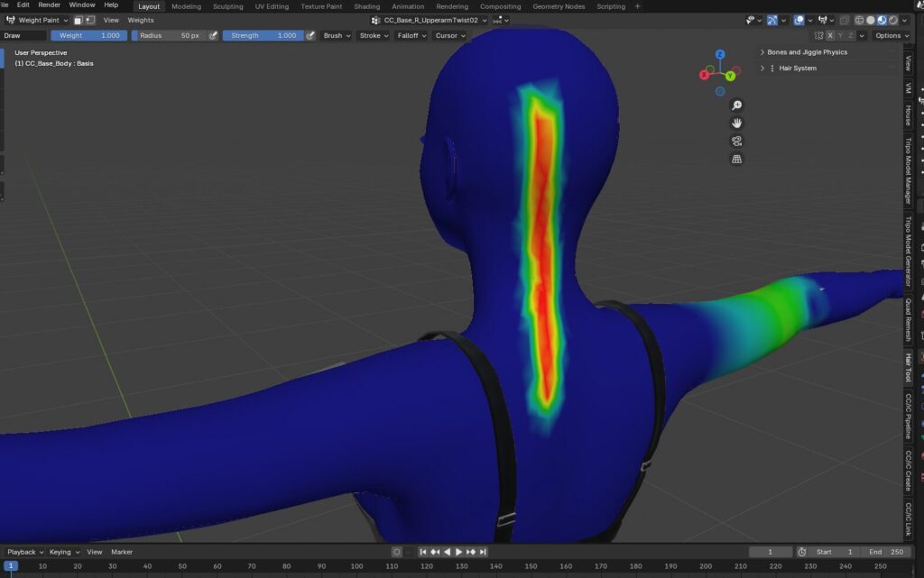The image size is (924, 578).
Task: Click the zoom magnifier icon in viewport
Action: pos(736,106)
